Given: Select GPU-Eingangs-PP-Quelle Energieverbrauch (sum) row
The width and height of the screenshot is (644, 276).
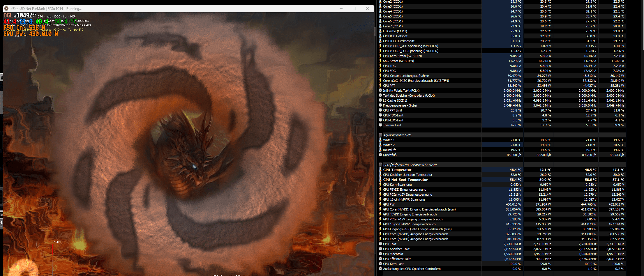Looking at the screenshot, I should 417,229.
